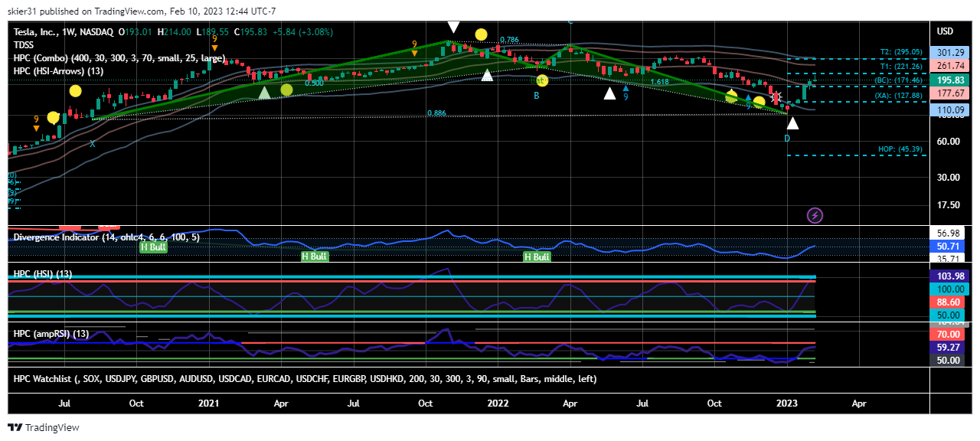This screenshot has height=441, width=980.
Task: Click the 2022 label on time axis
Action: (498, 403)
